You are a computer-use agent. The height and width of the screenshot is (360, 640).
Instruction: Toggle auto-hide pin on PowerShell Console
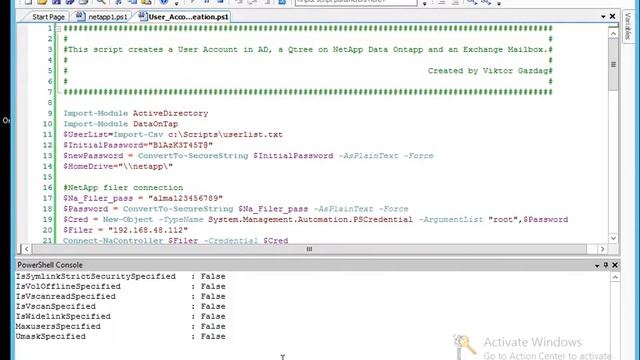point(606,265)
